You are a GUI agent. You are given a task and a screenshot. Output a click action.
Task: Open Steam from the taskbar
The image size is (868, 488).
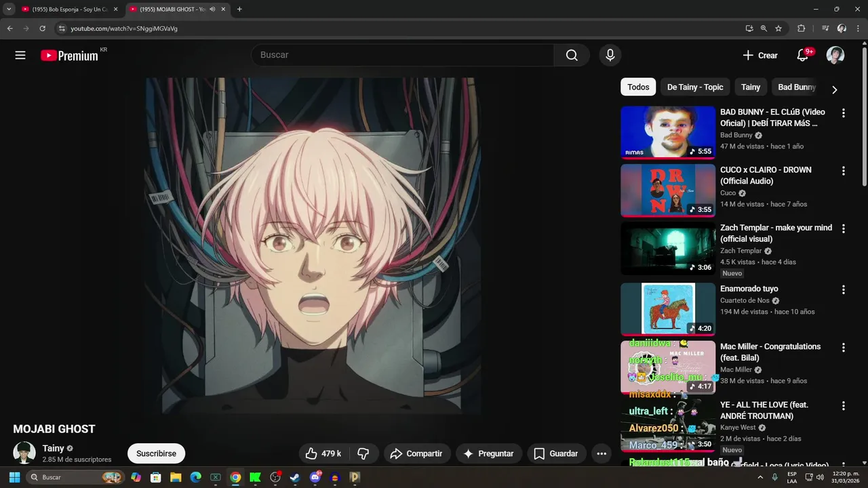(295, 477)
